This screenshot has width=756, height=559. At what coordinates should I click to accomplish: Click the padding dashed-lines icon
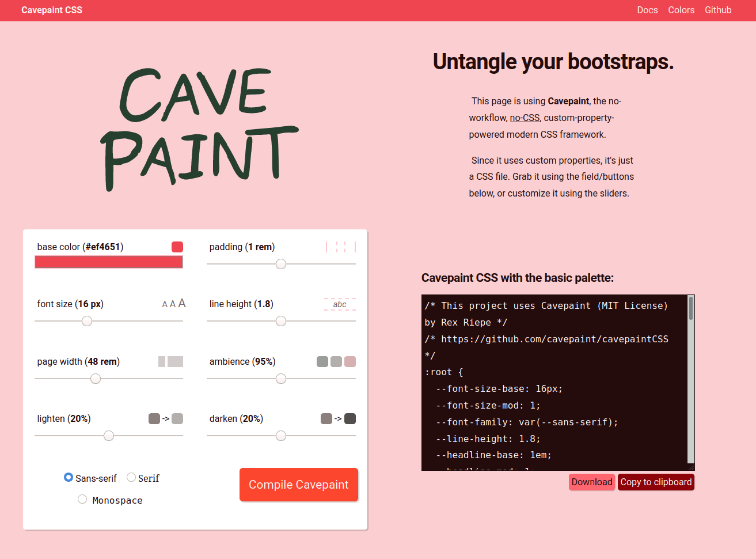click(341, 247)
